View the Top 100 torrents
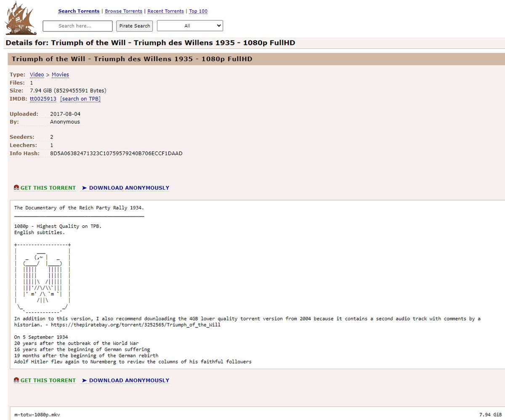The height and width of the screenshot is (420, 505). point(198,11)
